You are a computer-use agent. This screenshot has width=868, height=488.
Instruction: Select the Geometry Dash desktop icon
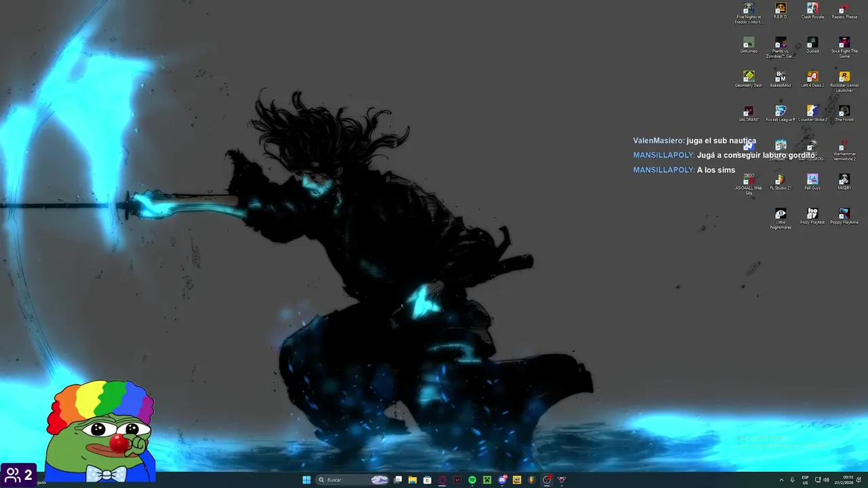(x=749, y=79)
